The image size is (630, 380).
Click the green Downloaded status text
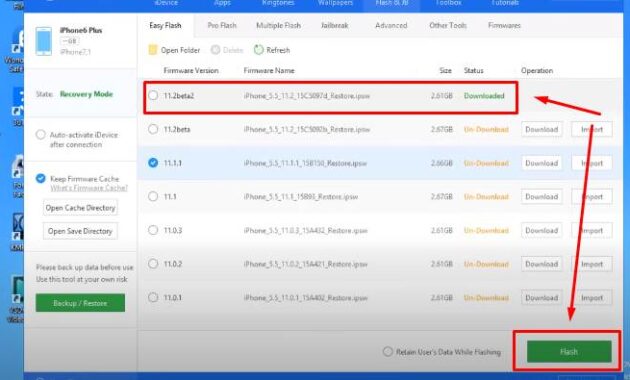[x=484, y=96]
